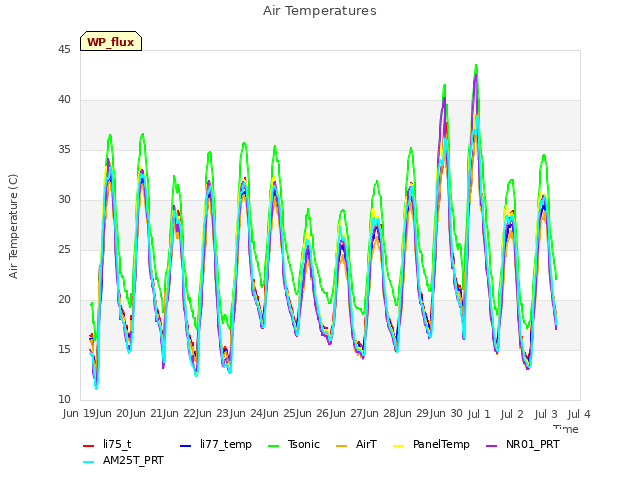
Task: Click the 30 y-axis tick label
Action: 64,200
